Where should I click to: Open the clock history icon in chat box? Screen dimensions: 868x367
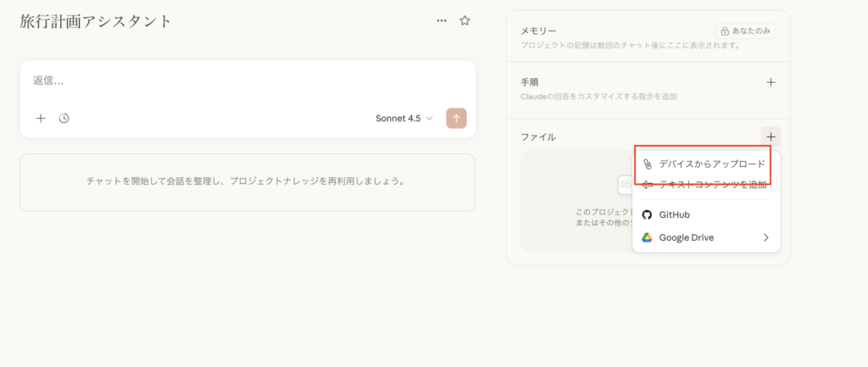pos(64,118)
